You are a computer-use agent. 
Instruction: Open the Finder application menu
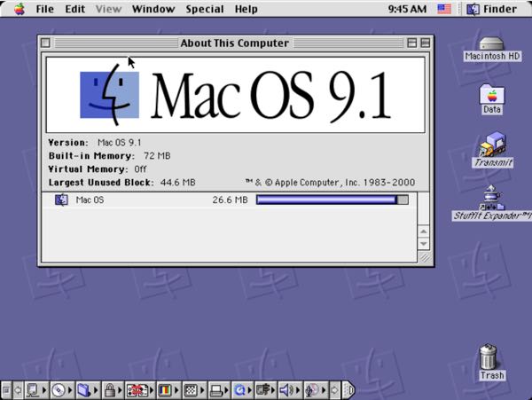[491, 9]
